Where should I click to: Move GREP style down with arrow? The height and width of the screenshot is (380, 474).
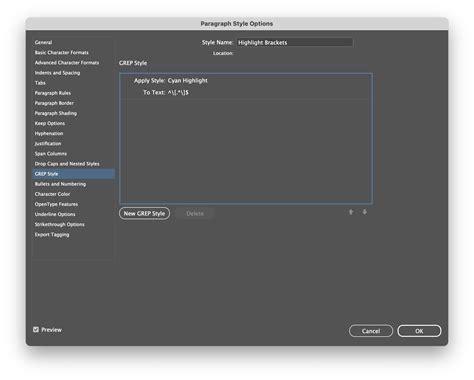coord(365,212)
